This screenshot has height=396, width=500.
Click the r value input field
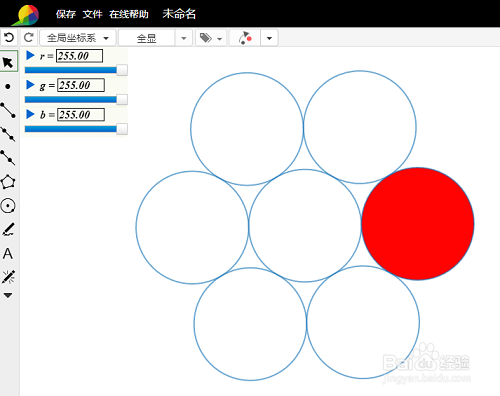point(79,56)
